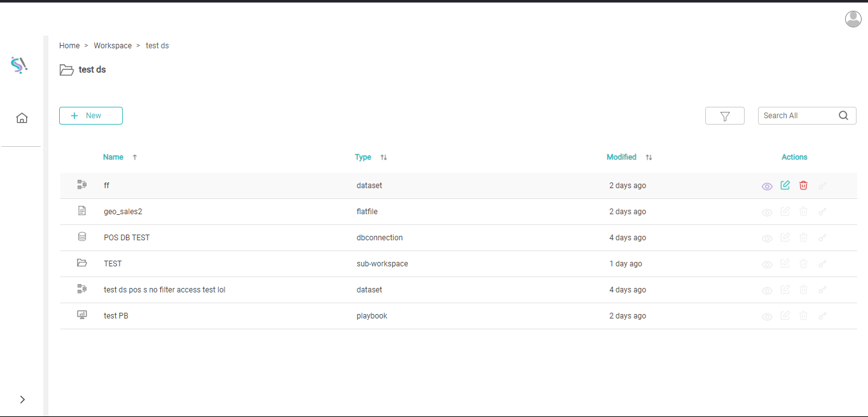The height and width of the screenshot is (417, 868).
Task: Click the New button
Action: point(91,116)
